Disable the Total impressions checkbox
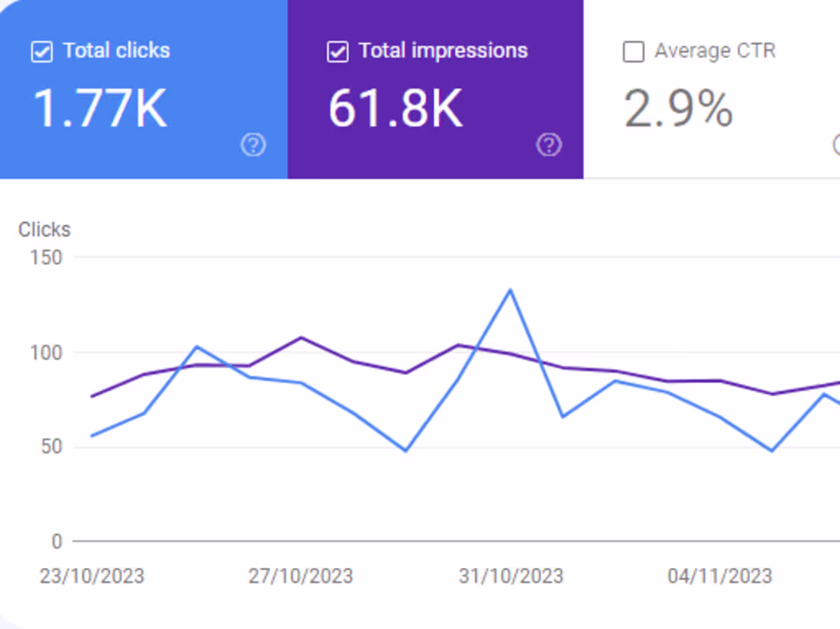Screen dimensions: 840x629 pos(338,51)
